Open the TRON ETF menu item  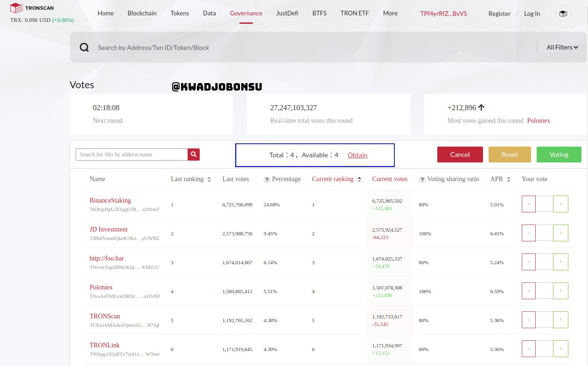coord(355,13)
